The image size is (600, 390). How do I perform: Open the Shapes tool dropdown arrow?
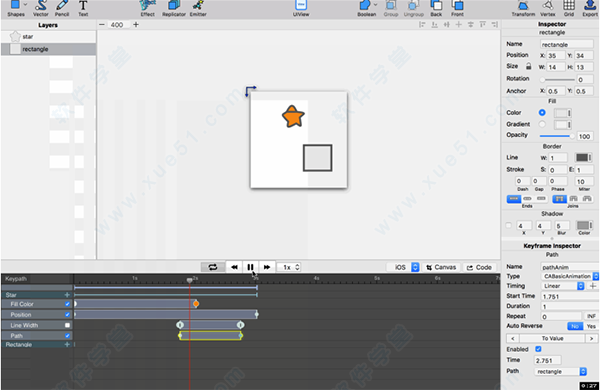coord(25,5)
